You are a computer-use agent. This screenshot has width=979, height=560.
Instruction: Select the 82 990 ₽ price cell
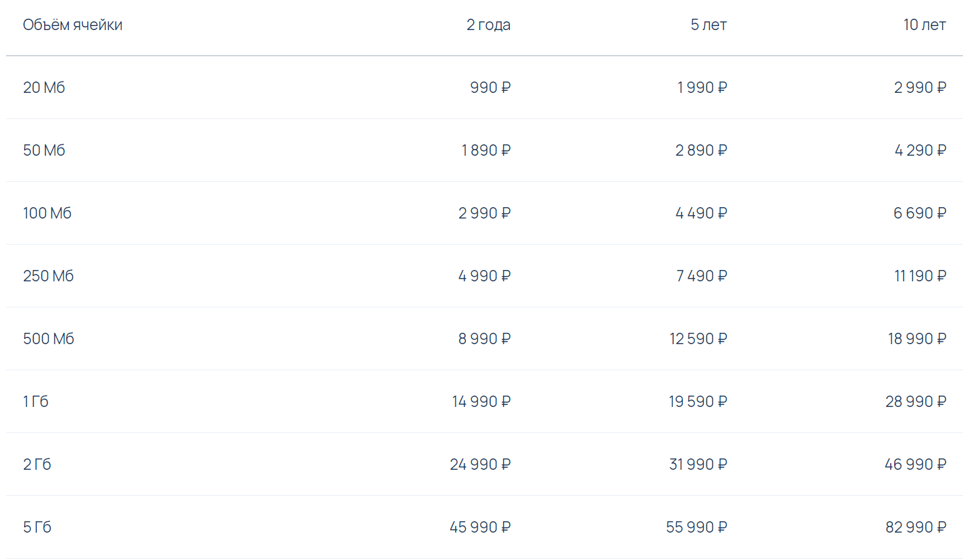point(916,527)
